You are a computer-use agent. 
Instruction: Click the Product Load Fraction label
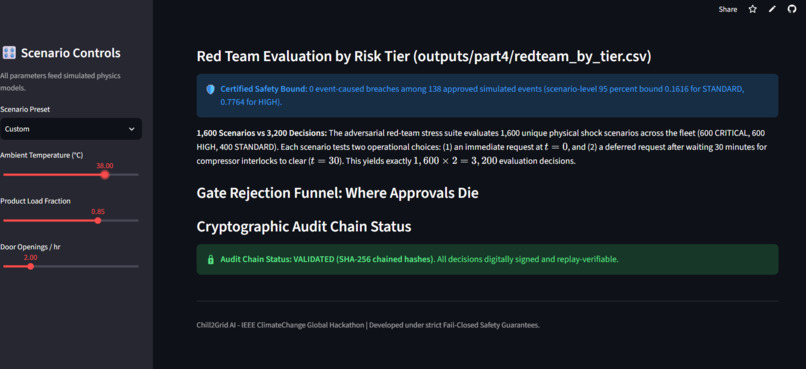point(35,201)
